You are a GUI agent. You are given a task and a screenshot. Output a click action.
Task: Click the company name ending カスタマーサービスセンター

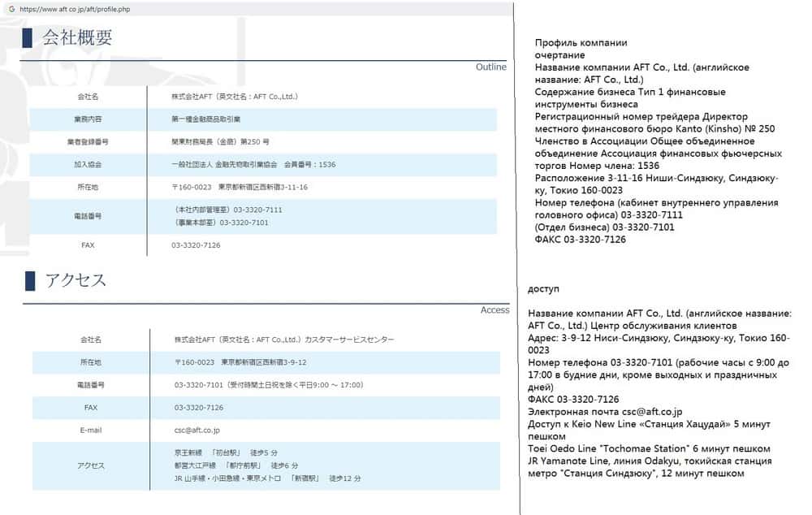[284, 340]
